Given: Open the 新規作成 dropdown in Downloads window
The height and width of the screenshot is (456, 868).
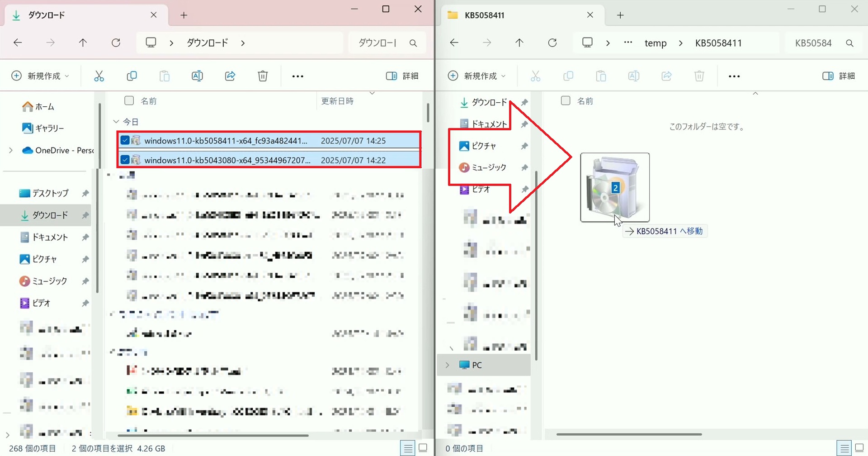Looking at the screenshot, I should tap(41, 76).
